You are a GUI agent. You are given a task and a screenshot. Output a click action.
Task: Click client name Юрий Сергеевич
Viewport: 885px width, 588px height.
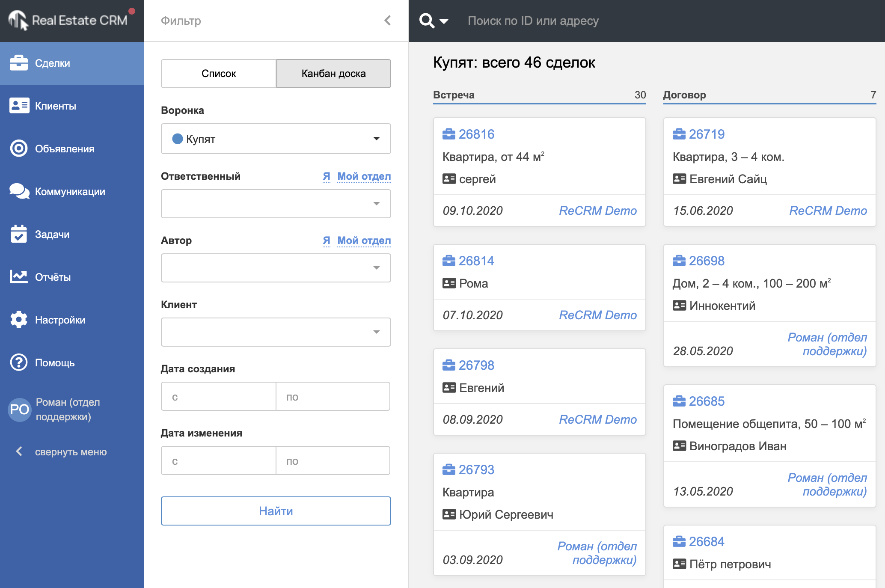(506, 514)
